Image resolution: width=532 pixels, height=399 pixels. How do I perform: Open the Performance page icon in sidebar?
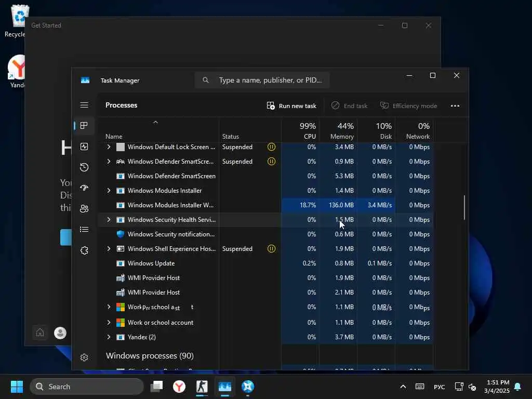(x=84, y=147)
